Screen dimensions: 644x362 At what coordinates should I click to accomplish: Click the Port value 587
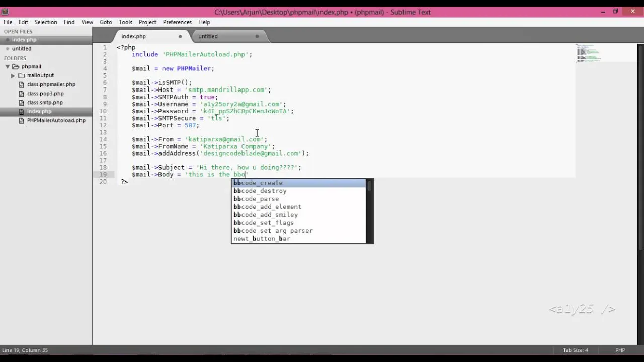(190, 125)
